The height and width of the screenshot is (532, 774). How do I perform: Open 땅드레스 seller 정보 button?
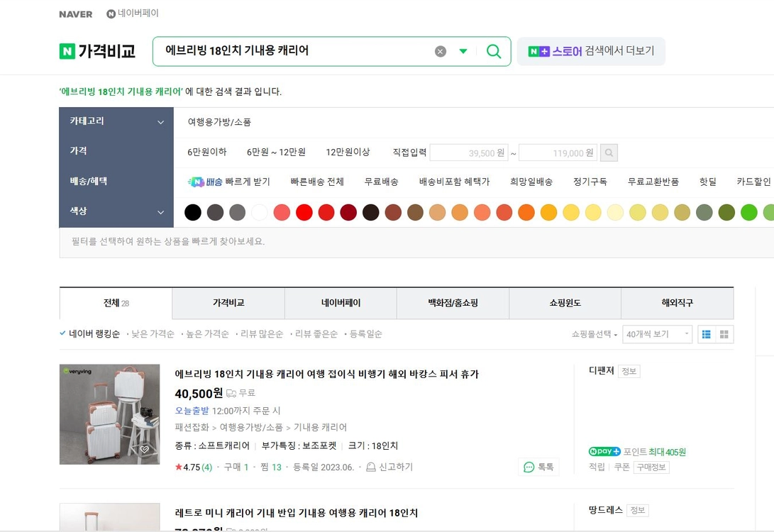(637, 510)
